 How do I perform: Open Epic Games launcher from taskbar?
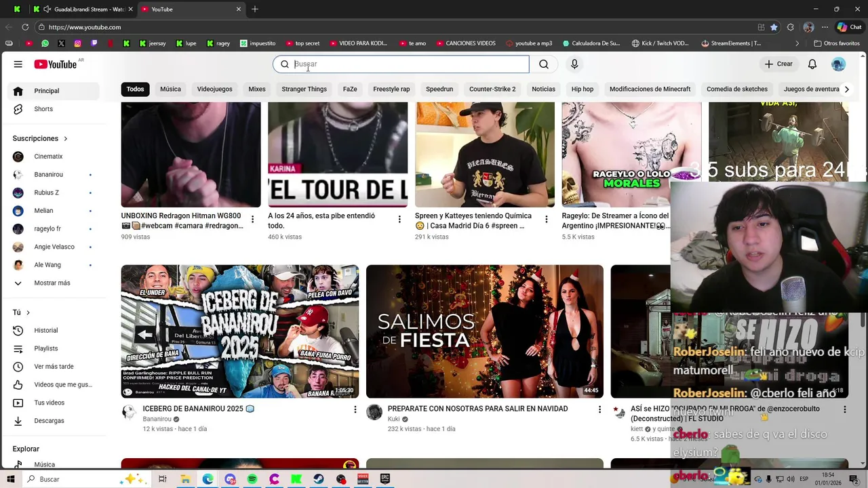tap(385, 479)
